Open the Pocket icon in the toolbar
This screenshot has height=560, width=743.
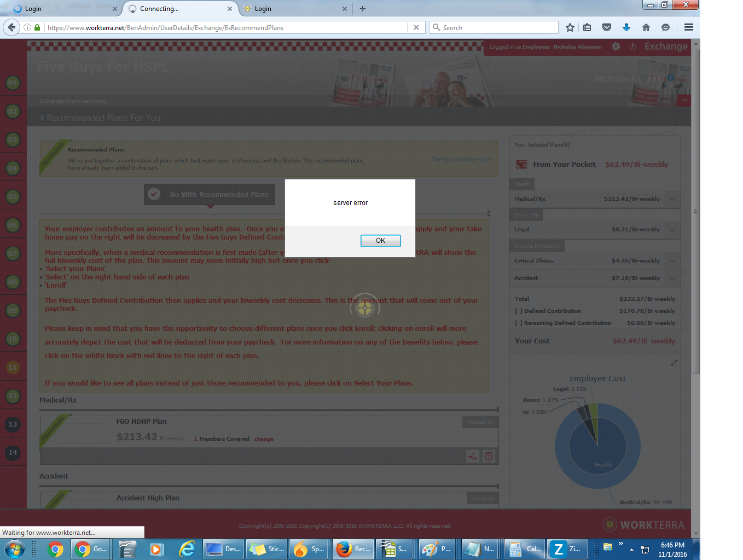tap(607, 27)
